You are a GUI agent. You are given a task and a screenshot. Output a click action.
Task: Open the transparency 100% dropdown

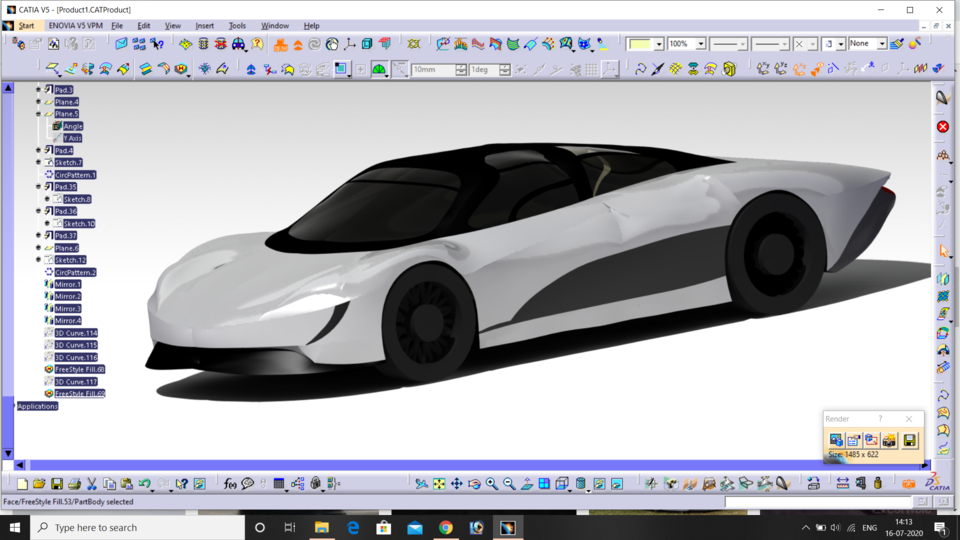(700, 44)
